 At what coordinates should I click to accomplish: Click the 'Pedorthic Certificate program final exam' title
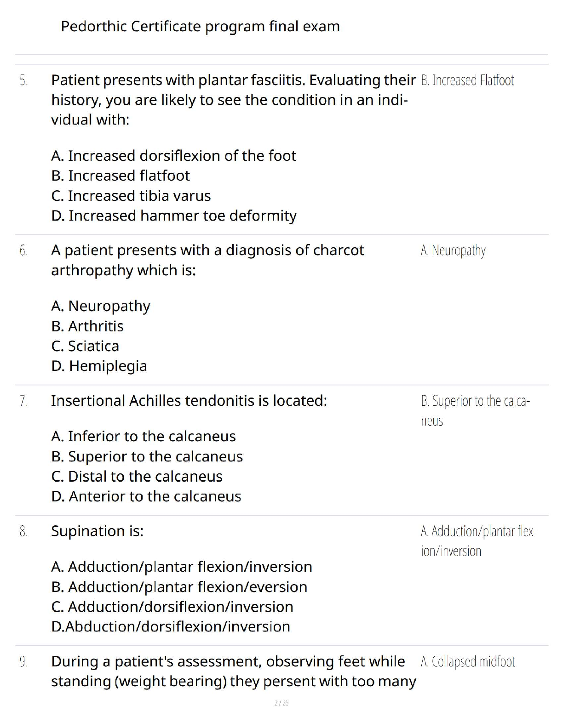pyautogui.click(x=200, y=27)
